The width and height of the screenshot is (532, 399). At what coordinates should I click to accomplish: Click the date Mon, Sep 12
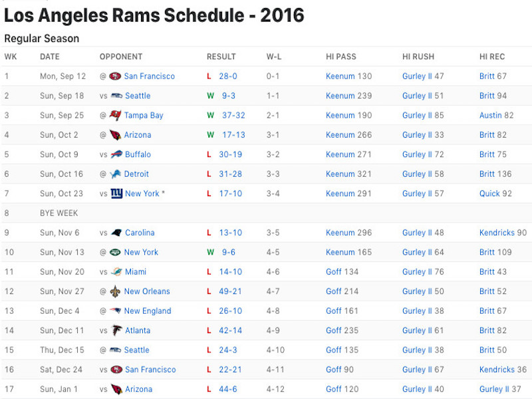coord(63,76)
